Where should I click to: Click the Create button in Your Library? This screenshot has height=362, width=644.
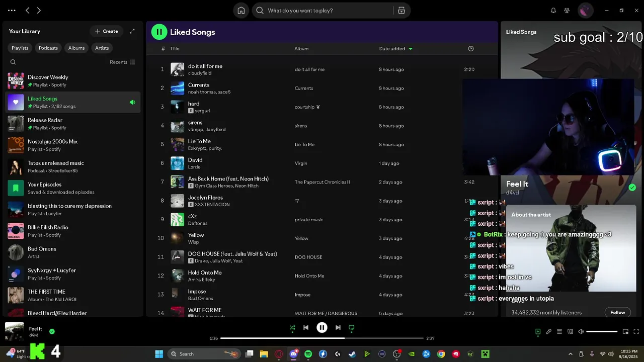click(x=106, y=31)
